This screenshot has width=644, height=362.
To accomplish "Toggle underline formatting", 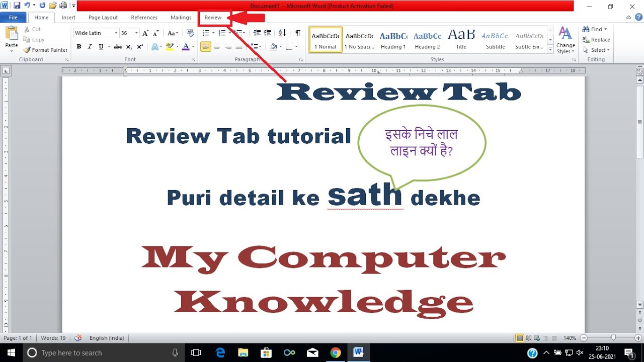I will [101, 47].
